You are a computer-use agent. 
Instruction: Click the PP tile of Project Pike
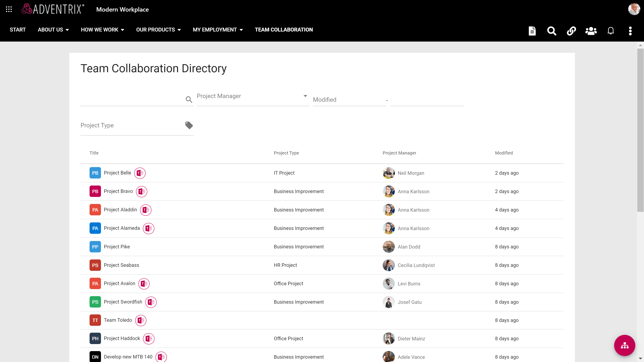(95, 247)
